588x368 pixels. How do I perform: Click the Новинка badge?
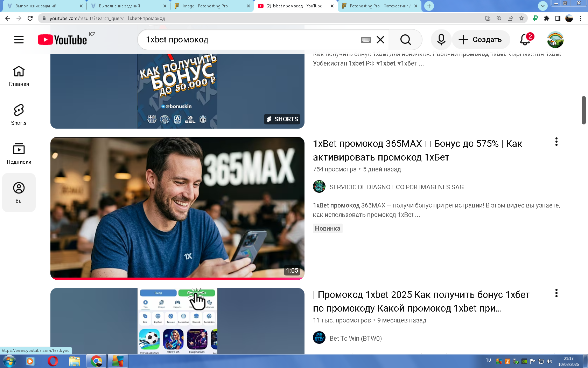pos(328,229)
